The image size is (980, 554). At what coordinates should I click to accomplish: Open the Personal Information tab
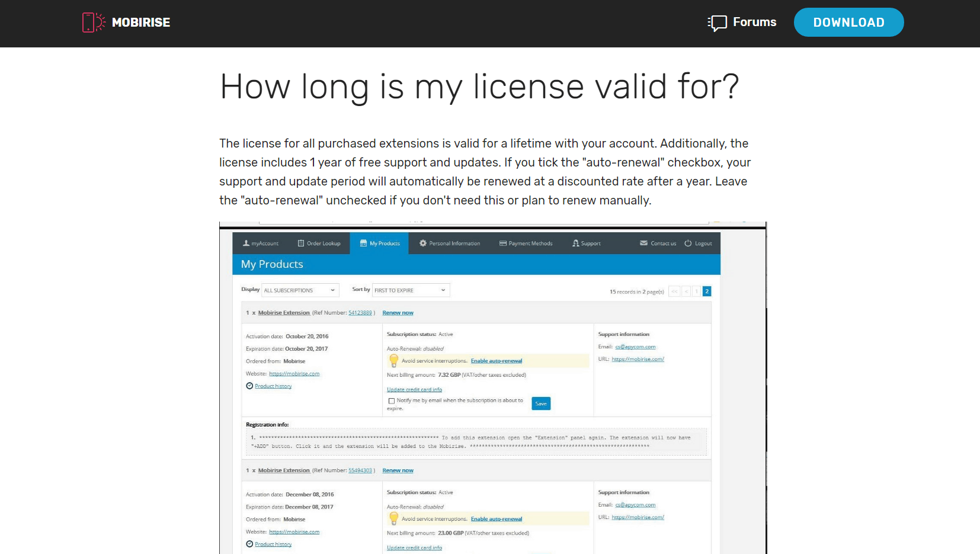450,244
